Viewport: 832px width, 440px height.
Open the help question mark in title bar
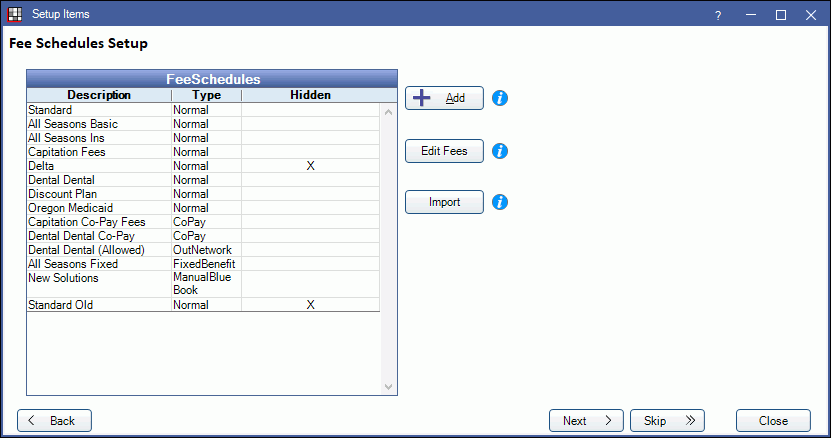718,15
